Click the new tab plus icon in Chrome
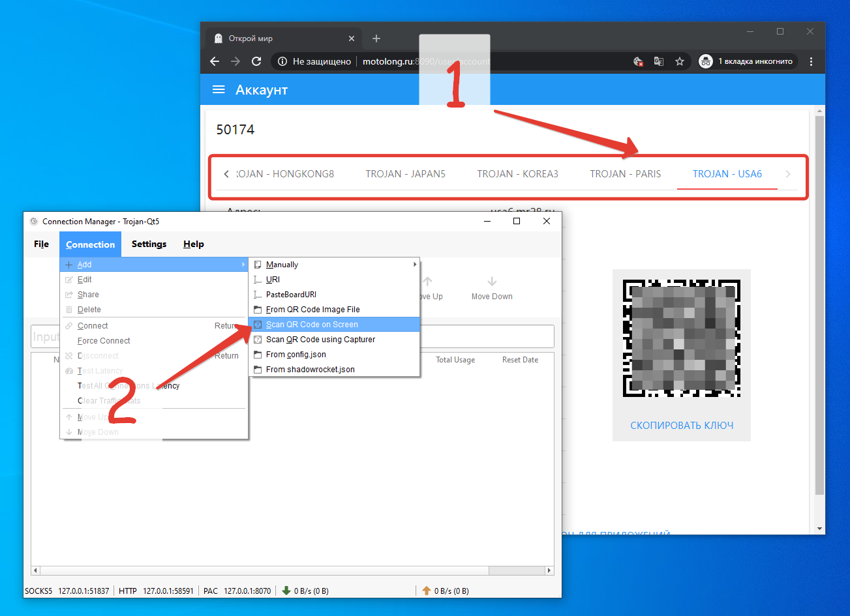This screenshot has width=850, height=616. pyautogui.click(x=376, y=38)
